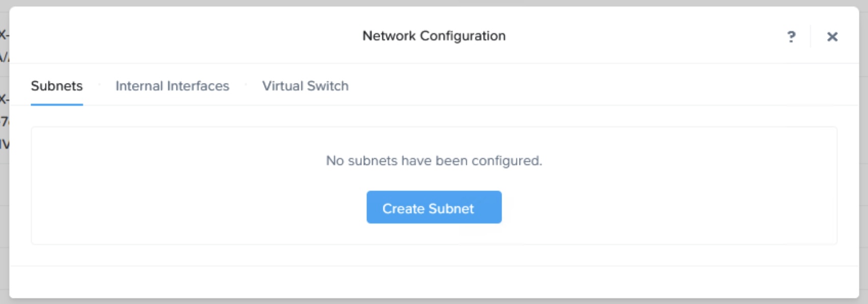Select the Subnets tab
This screenshot has height=304, width=868.
pyautogui.click(x=57, y=86)
